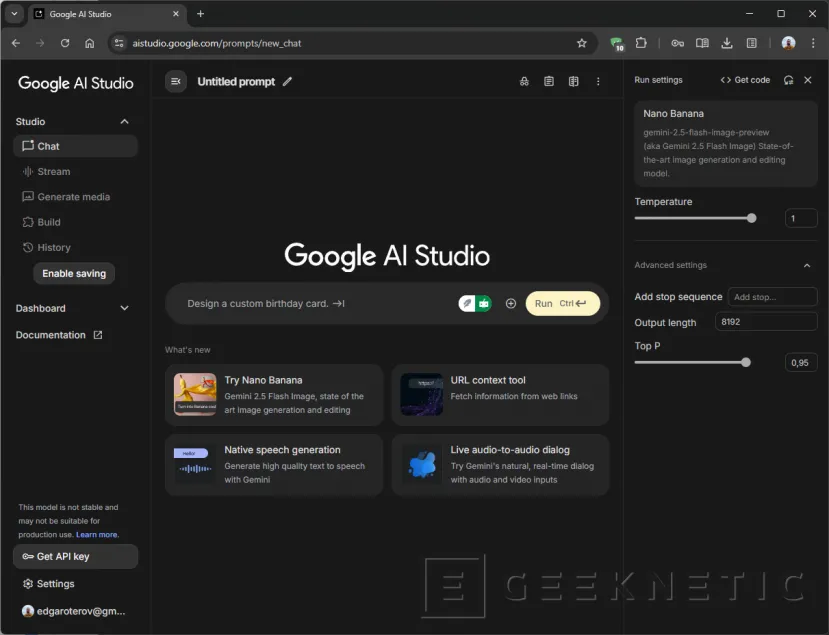This screenshot has width=829, height=635.
Task: Open the Live audio-to-audio dialog card
Action: (x=500, y=465)
